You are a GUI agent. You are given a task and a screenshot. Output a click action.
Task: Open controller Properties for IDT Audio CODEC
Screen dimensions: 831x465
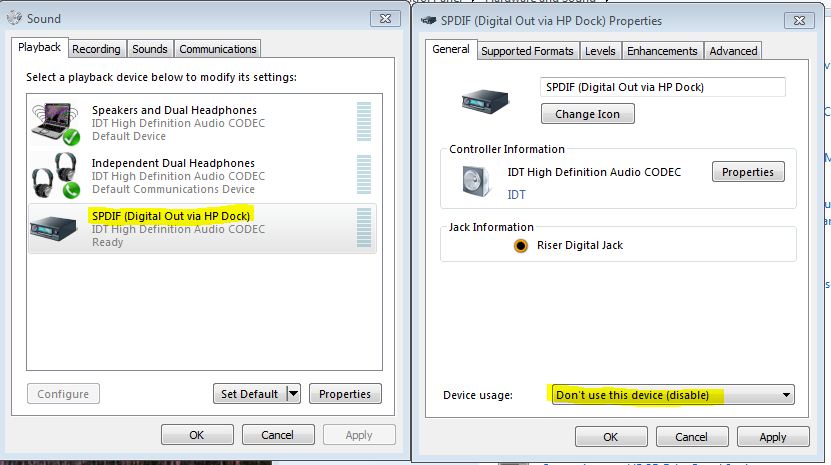point(748,172)
